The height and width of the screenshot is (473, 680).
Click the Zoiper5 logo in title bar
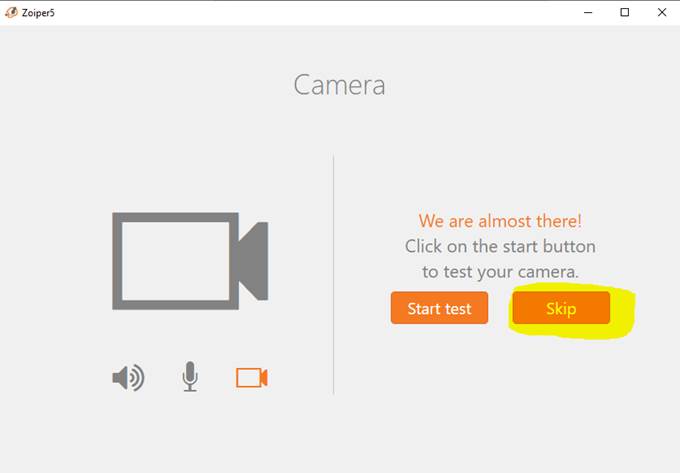click(x=11, y=13)
